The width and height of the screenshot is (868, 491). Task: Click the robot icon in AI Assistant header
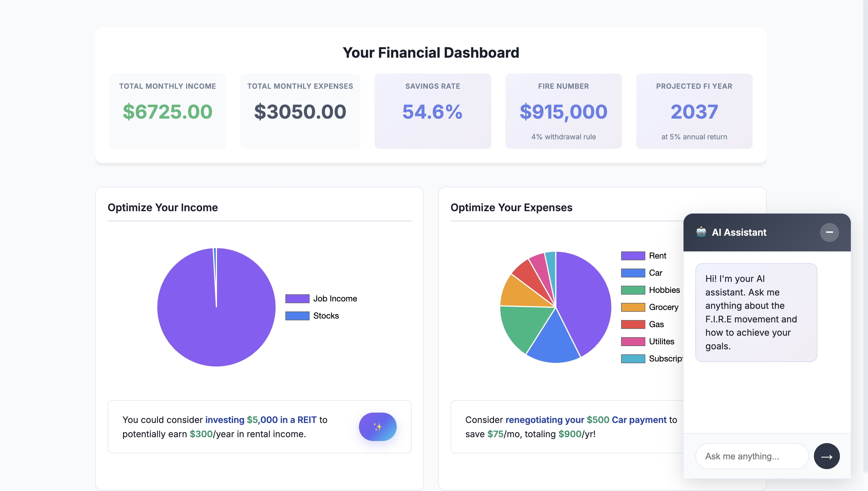pyautogui.click(x=702, y=232)
